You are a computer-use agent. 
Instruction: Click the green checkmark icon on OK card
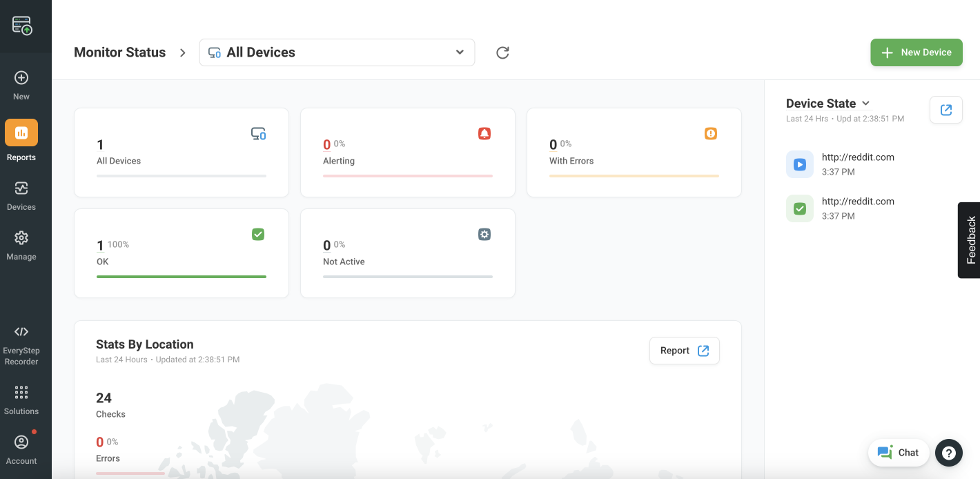click(x=258, y=234)
